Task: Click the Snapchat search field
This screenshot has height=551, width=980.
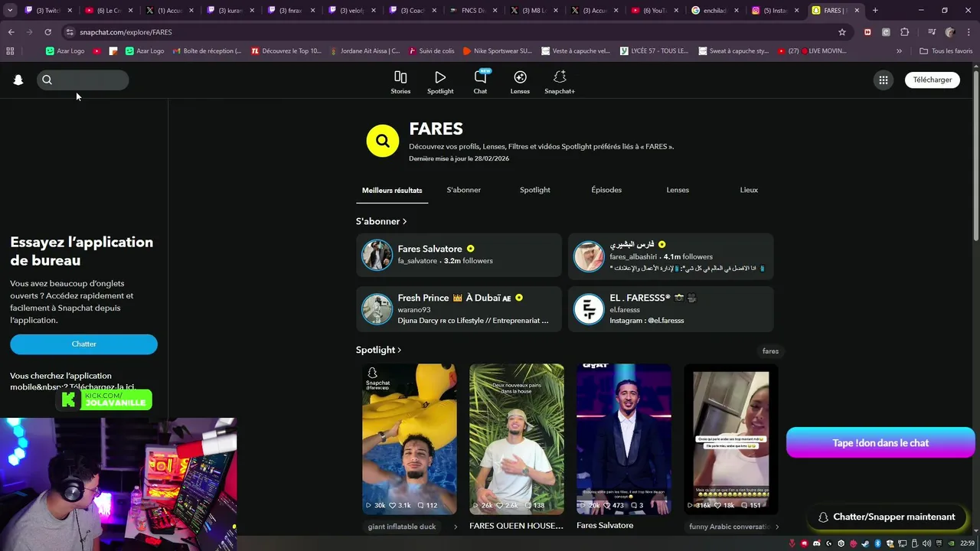Action: click(83, 80)
